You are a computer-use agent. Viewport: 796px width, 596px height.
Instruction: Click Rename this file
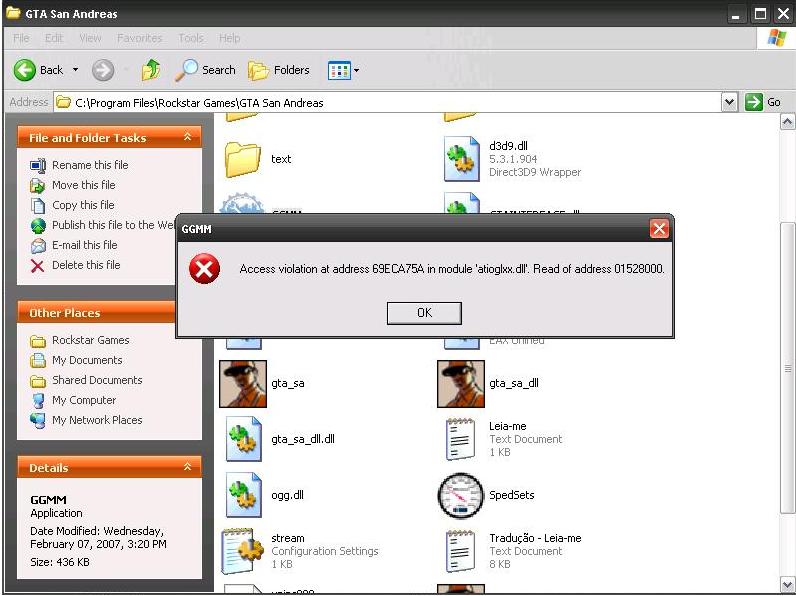[90, 165]
